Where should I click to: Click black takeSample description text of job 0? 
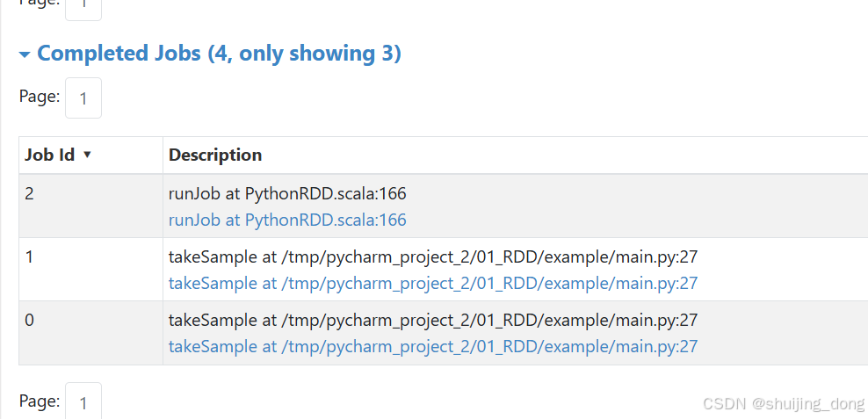(x=433, y=320)
